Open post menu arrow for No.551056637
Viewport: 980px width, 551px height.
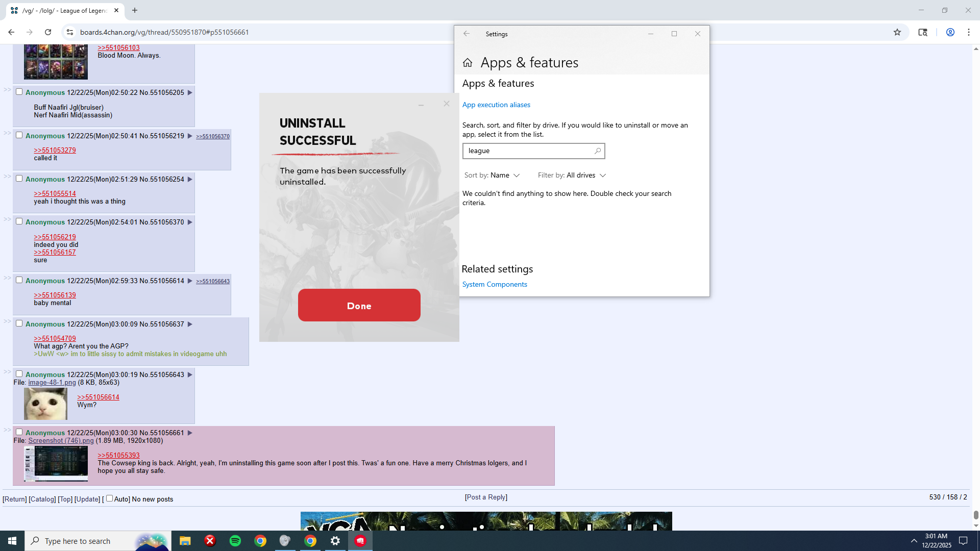tap(190, 324)
